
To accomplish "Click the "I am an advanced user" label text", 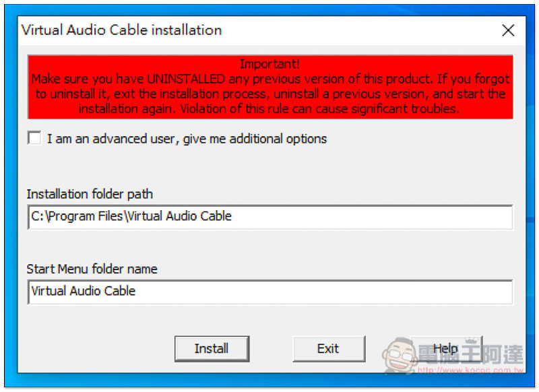I will 187,139.
